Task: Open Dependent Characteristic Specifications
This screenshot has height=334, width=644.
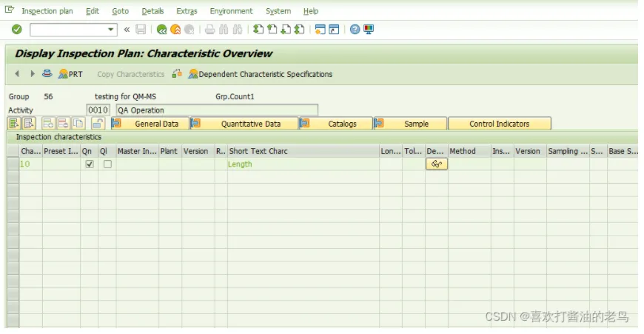Action: pyautogui.click(x=261, y=74)
